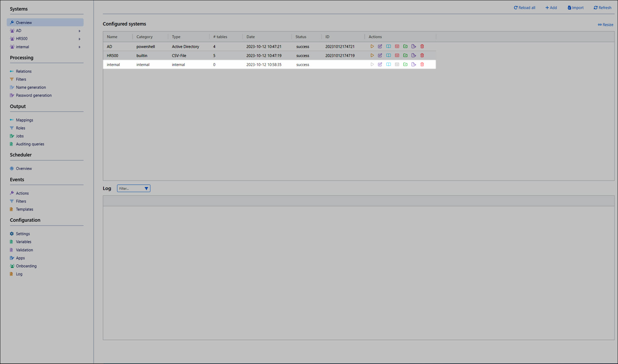Screen dimensions: 618x364
Task: Click the red table icon for AD
Action: (x=397, y=47)
